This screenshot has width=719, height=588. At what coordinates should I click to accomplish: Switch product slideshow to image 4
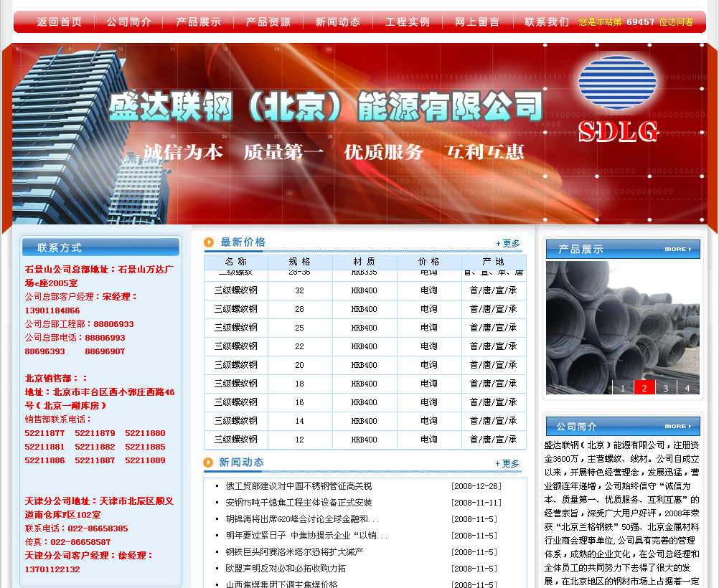(x=687, y=388)
